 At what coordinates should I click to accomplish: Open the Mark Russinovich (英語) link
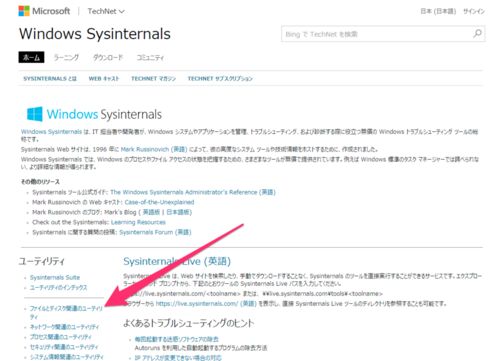tap(154, 149)
